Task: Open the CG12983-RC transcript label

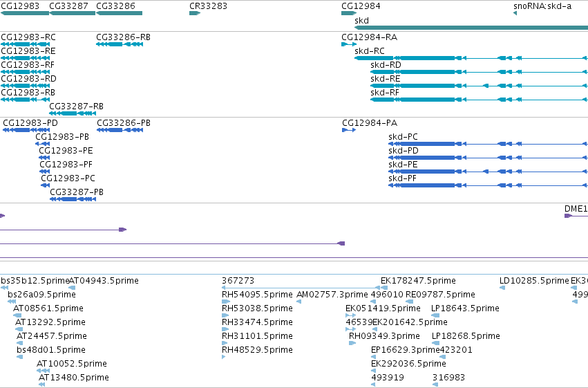Action: tap(28, 37)
